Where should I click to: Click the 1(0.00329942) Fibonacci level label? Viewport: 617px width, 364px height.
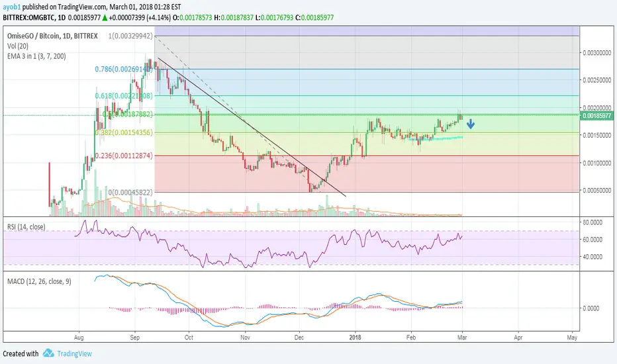[130, 36]
